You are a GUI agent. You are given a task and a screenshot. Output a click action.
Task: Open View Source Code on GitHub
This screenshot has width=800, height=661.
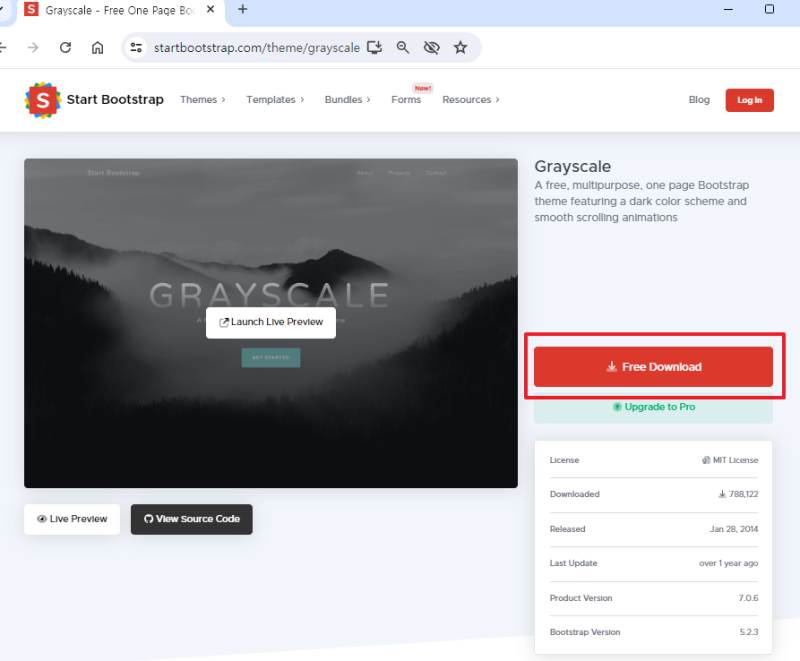[192, 519]
